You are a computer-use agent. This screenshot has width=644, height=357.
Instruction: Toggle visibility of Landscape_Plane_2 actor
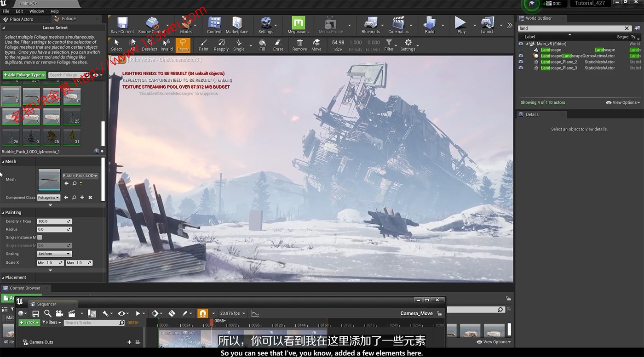point(521,62)
